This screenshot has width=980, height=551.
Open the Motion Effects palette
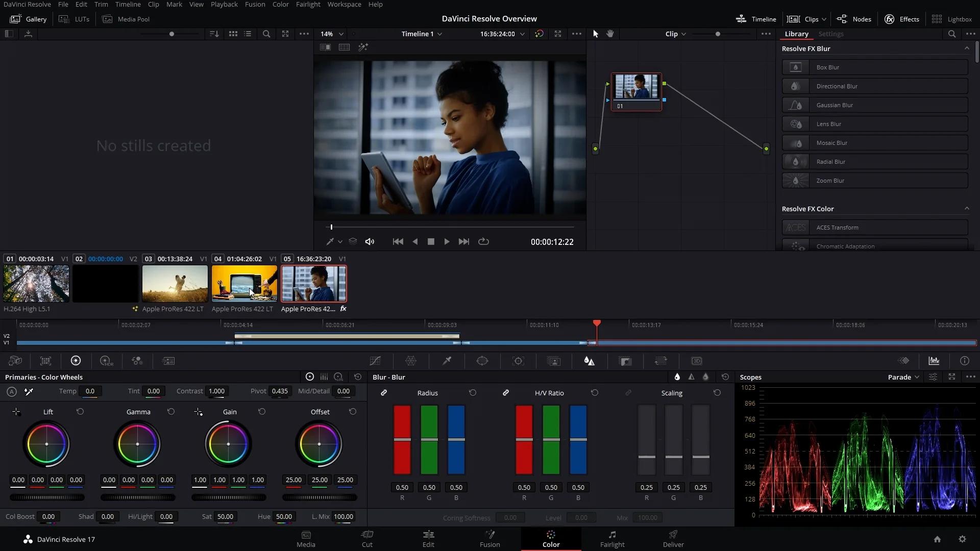point(168,361)
